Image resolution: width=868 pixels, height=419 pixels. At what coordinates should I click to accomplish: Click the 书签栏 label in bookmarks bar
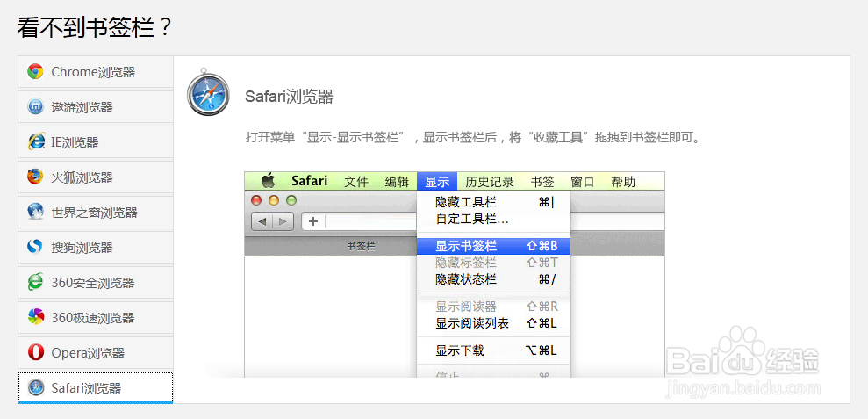pyautogui.click(x=362, y=247)
